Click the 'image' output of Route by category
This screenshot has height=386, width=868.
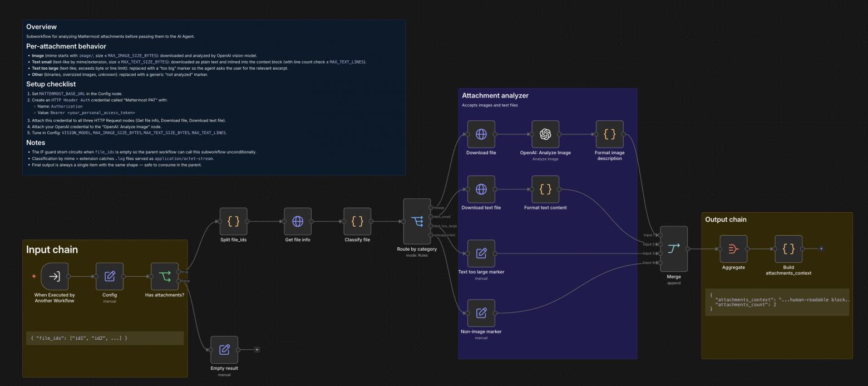(431, 207)
